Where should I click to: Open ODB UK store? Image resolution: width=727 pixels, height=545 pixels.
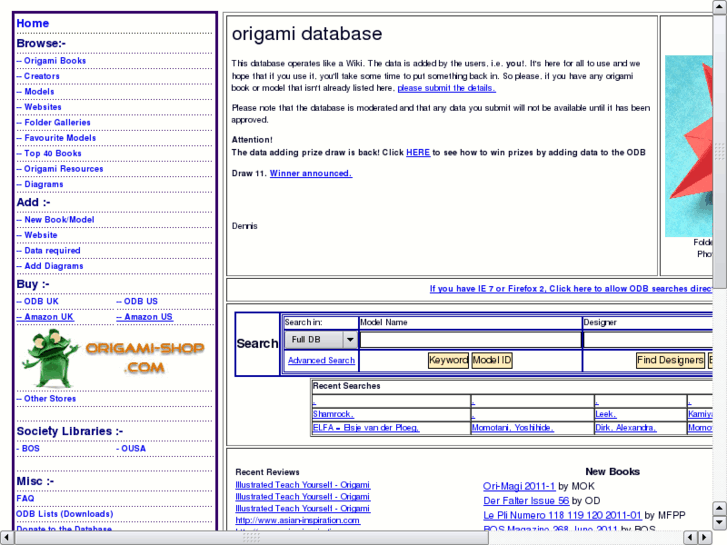[x=38, y=301]
